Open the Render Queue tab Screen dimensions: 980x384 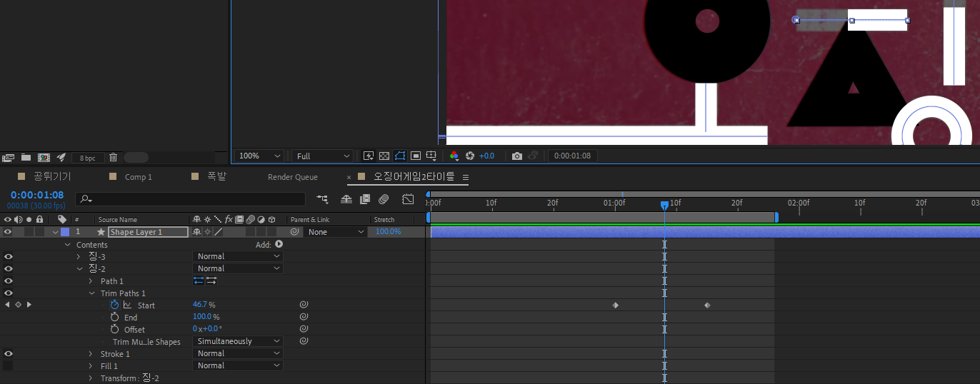293,177
